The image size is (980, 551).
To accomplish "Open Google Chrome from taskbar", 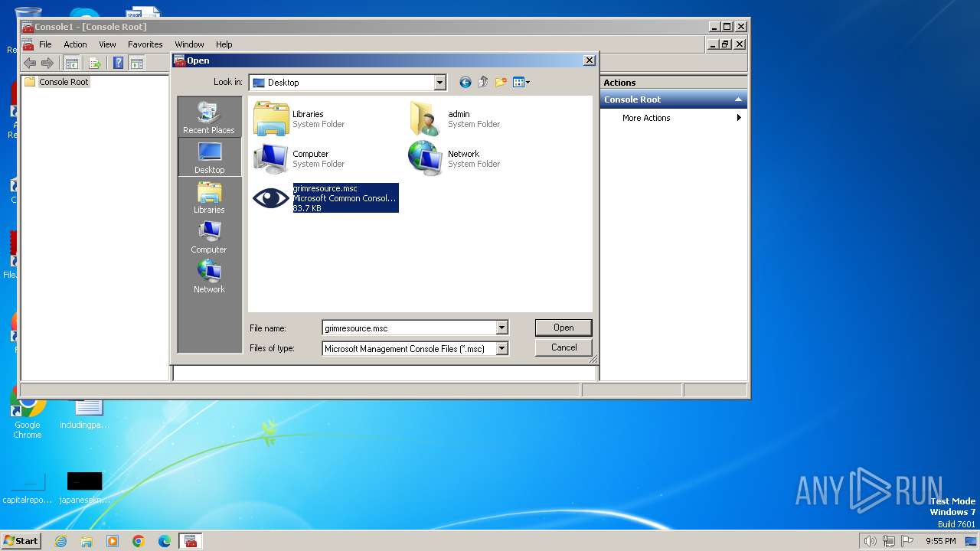I will click(139, 541).
